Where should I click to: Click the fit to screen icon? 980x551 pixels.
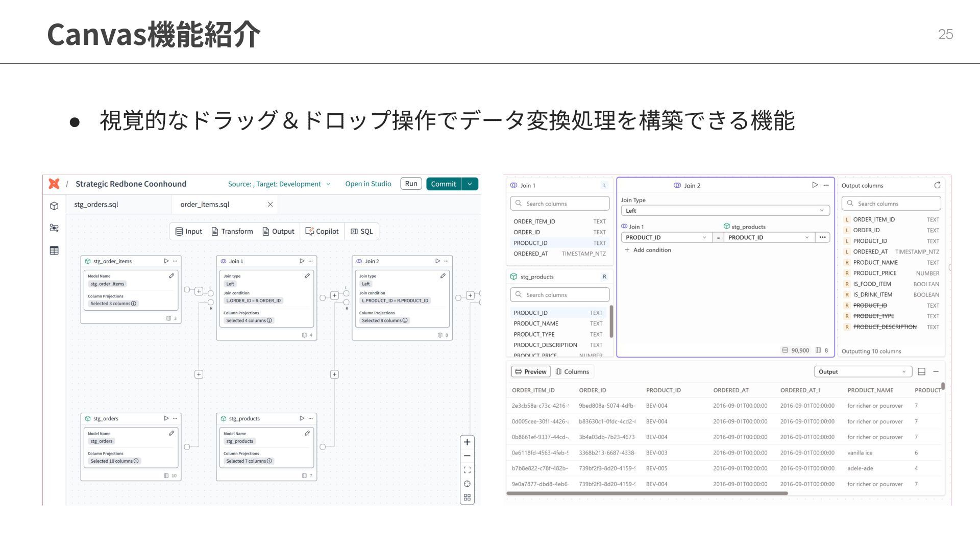click(x=467, y=470)
